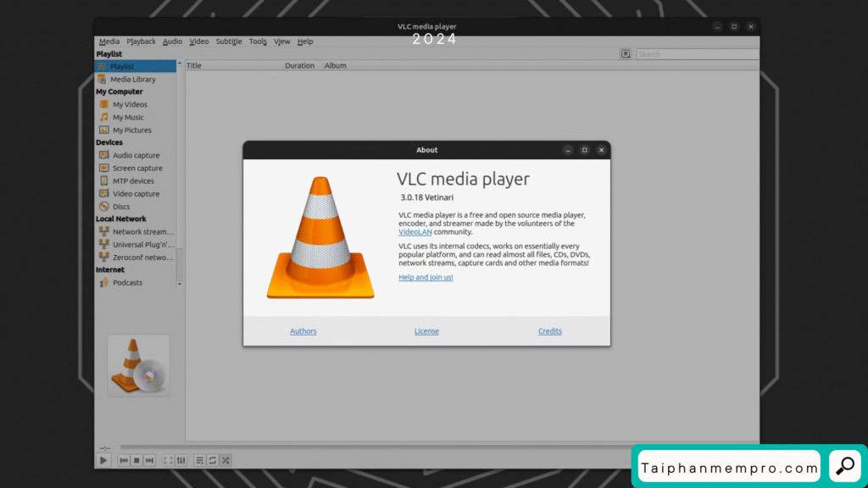Open extended settings equalizer icon
Viewport: 868px width, 488px height.
click(181, 460)
